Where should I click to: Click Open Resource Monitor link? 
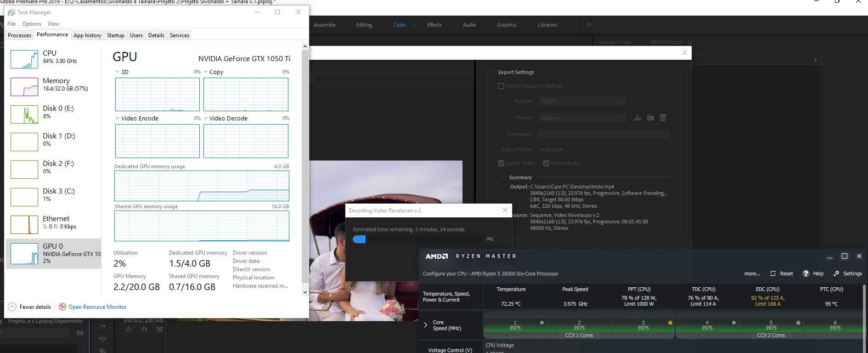tap(97, 307)
